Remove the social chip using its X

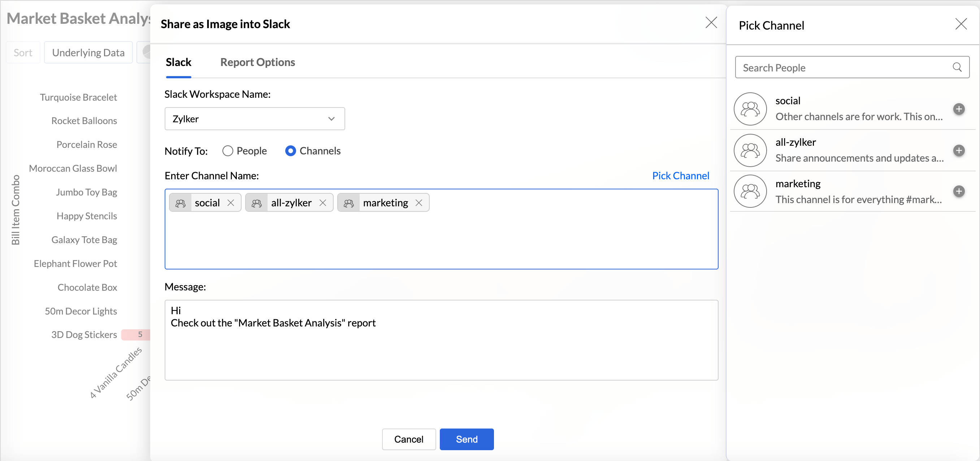pyautogui.click(x=230, y=203)
